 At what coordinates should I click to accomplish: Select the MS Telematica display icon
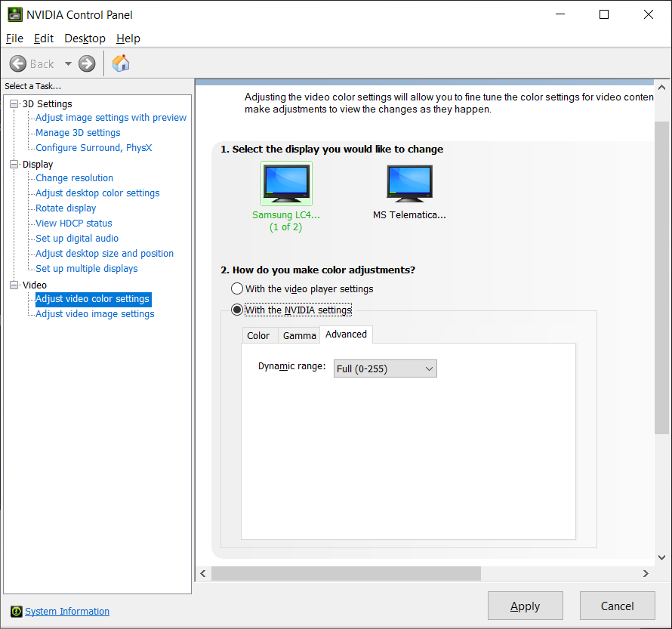[x=410, y=183]
